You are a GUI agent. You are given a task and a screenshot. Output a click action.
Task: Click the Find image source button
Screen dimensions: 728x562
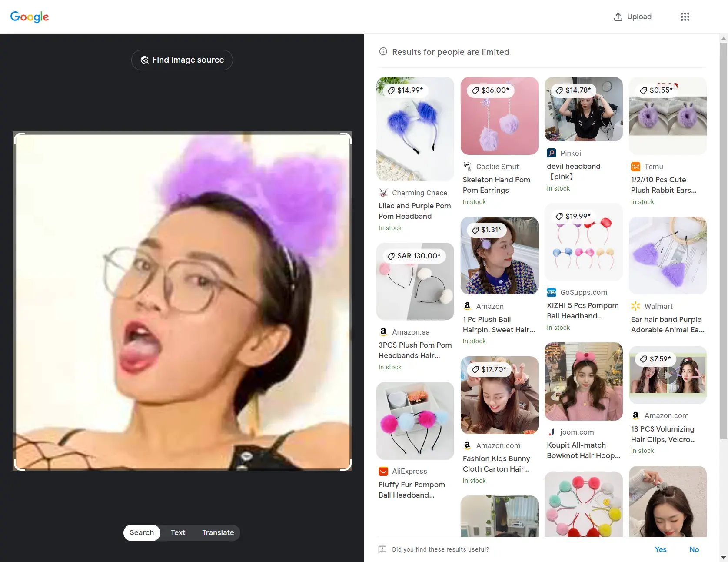(x=182, y=60)
